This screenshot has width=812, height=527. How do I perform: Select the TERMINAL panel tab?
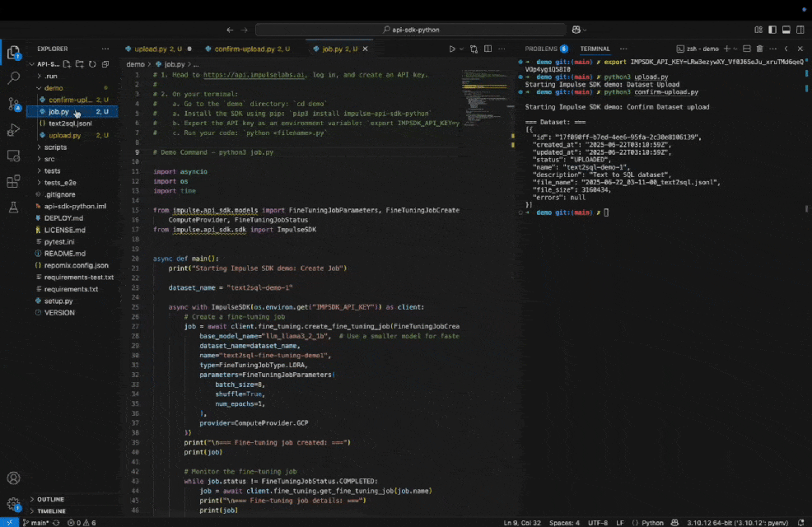pyautogui.click(x=595, y=49)
